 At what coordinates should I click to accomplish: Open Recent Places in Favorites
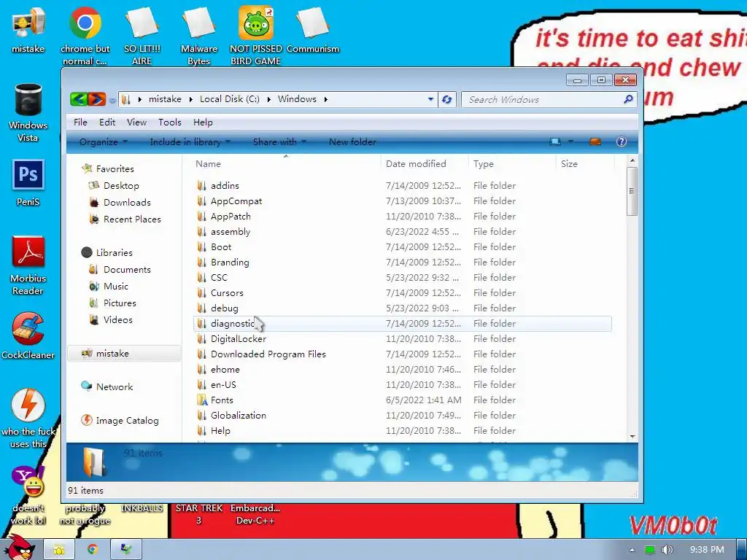[132, 219]
